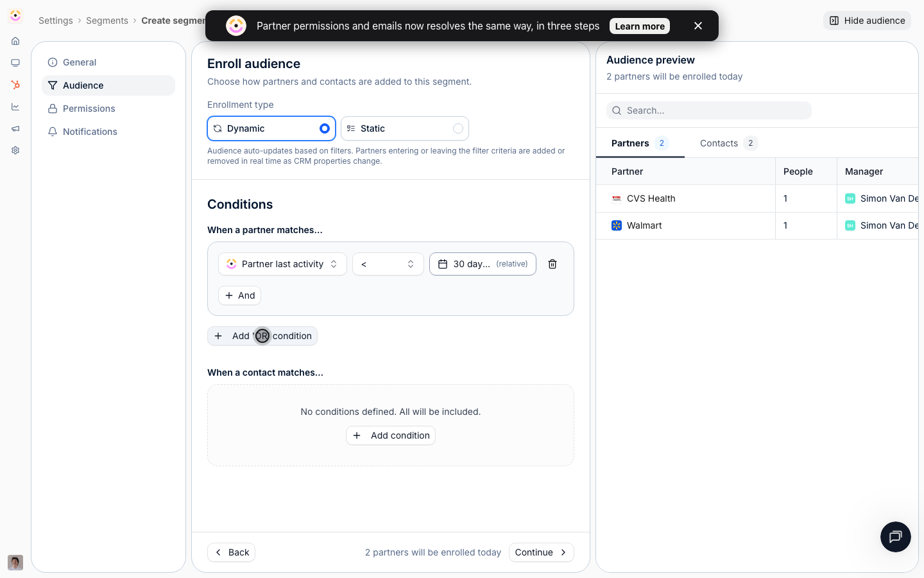The height and width of the screenshot is (578, 924).
Task: Open the less-than operator dropdown
Action: (388, 264)
